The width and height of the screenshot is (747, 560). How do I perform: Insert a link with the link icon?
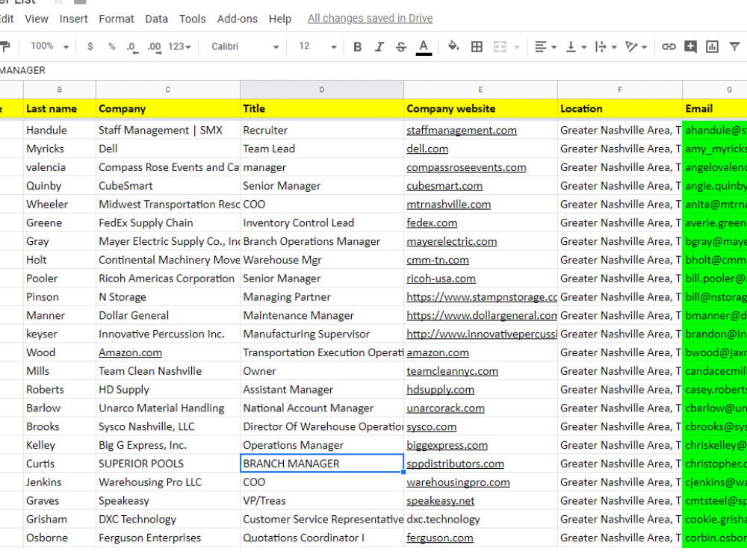(669, 46)
